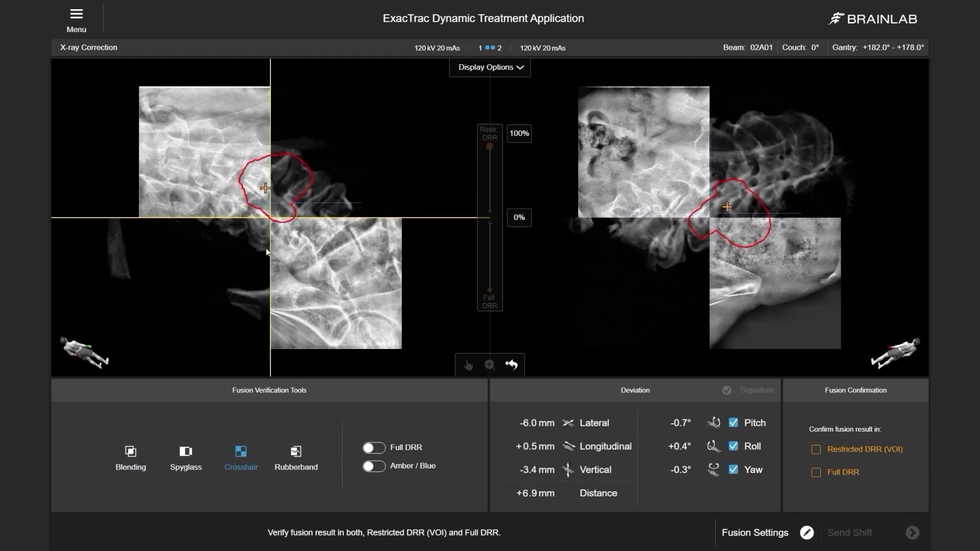
Task: Click the right 120 kV 20 mAs label
Action: [543, 48]
